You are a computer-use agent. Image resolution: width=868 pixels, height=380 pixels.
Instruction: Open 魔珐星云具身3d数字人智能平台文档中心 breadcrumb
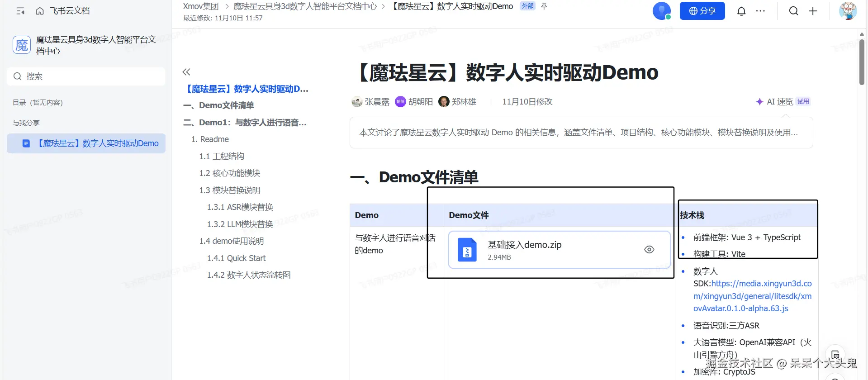tap(305, 6)
